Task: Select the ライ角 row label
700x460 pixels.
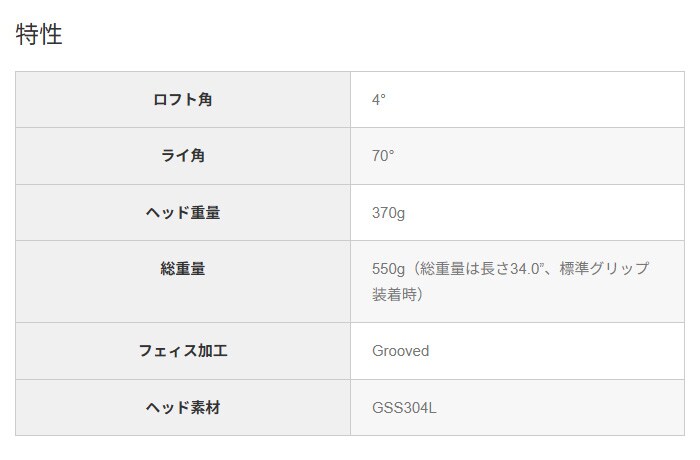Action: (182, 156)
